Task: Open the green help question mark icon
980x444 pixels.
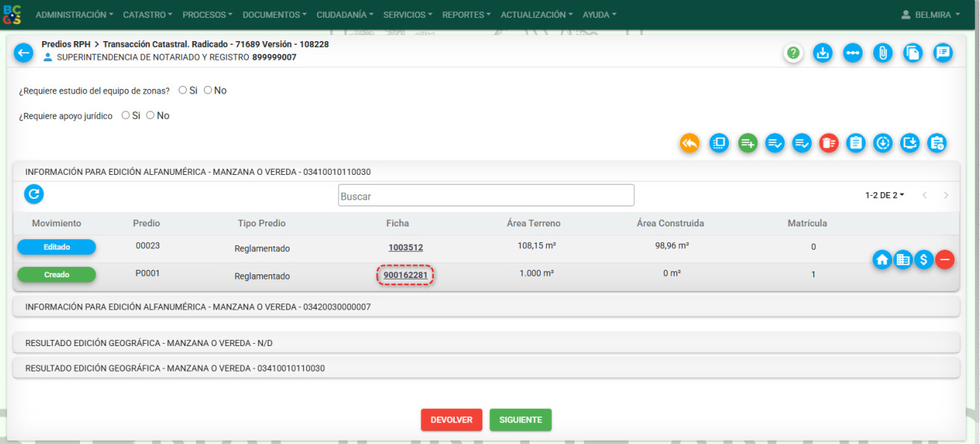Action: tap(793, 53)
